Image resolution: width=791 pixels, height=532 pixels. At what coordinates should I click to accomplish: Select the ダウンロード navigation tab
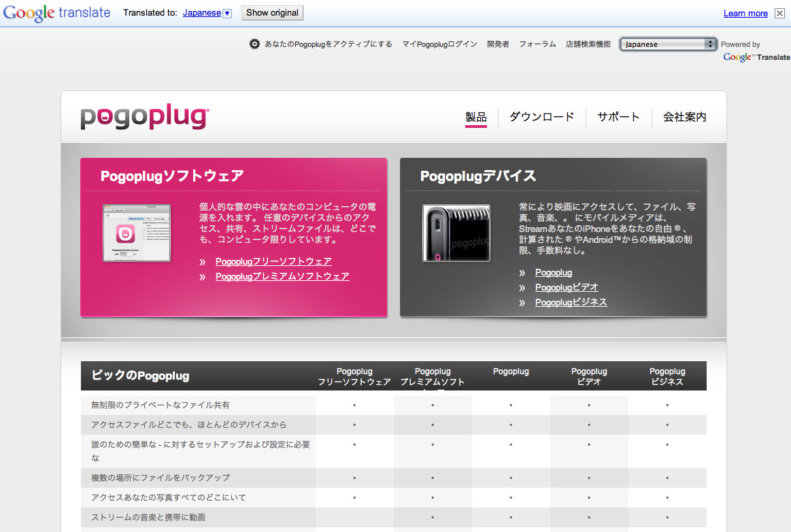(x=542, y=117)
